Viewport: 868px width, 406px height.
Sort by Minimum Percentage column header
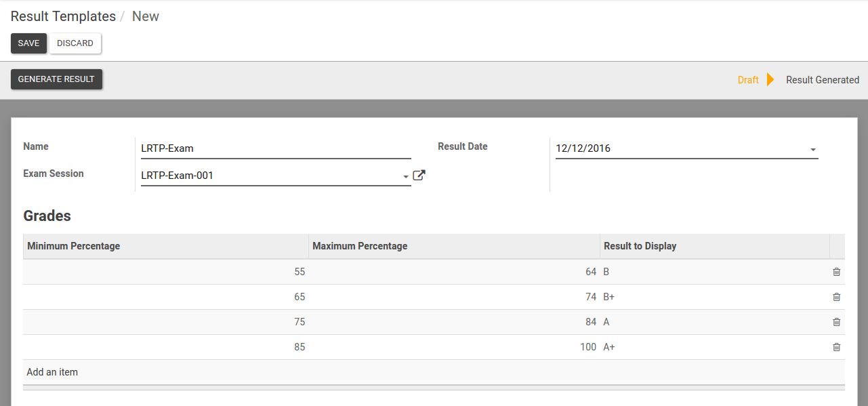pyautogui.click(x=73, y=246)
